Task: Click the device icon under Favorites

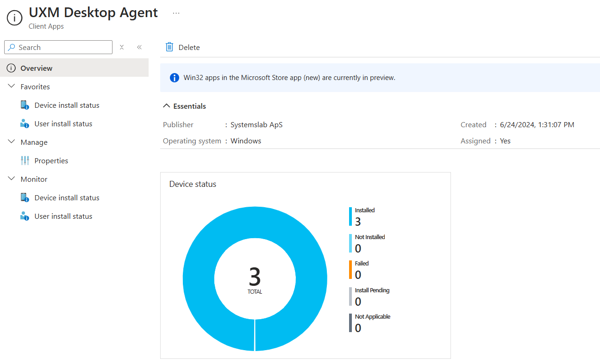Action: click(25, 105)
